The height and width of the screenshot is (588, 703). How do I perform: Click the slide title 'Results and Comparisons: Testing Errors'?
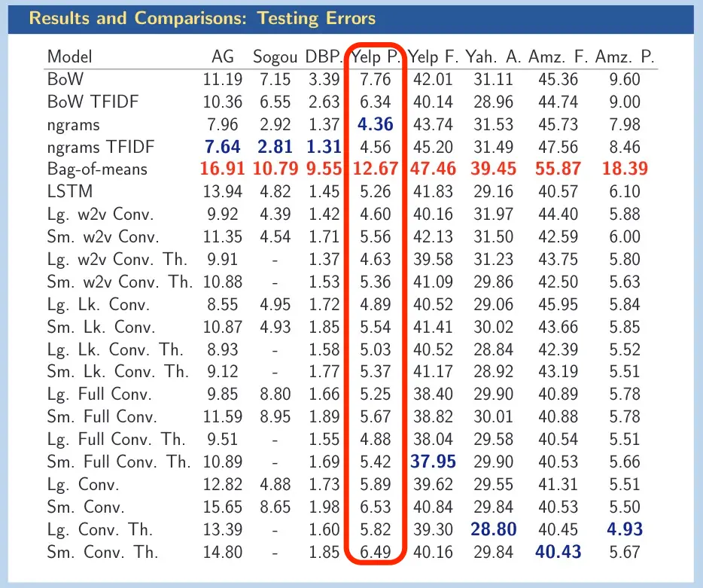coord(202,18)
